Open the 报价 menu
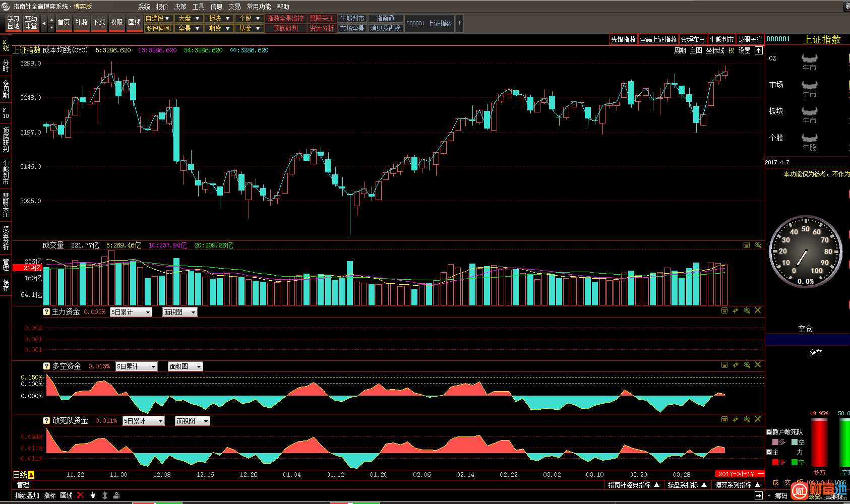Image resolution: width=850 pixels, height=504 pixels. click(x=162, y=7)
